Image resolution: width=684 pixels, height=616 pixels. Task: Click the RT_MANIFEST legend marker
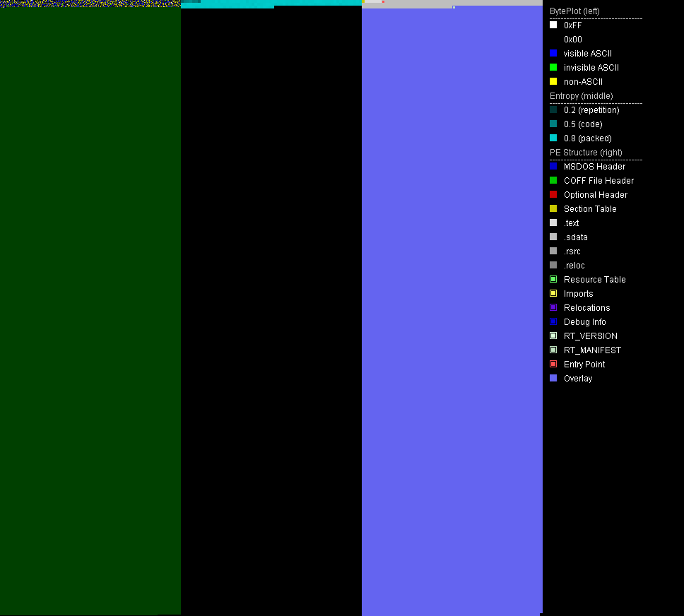click(x=553, y=350)
